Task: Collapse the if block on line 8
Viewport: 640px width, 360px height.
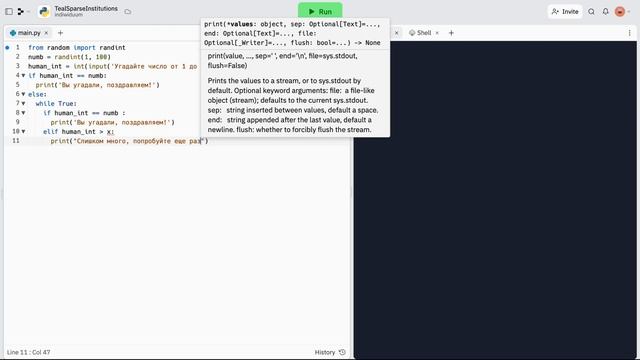Action: click(23, 113)
